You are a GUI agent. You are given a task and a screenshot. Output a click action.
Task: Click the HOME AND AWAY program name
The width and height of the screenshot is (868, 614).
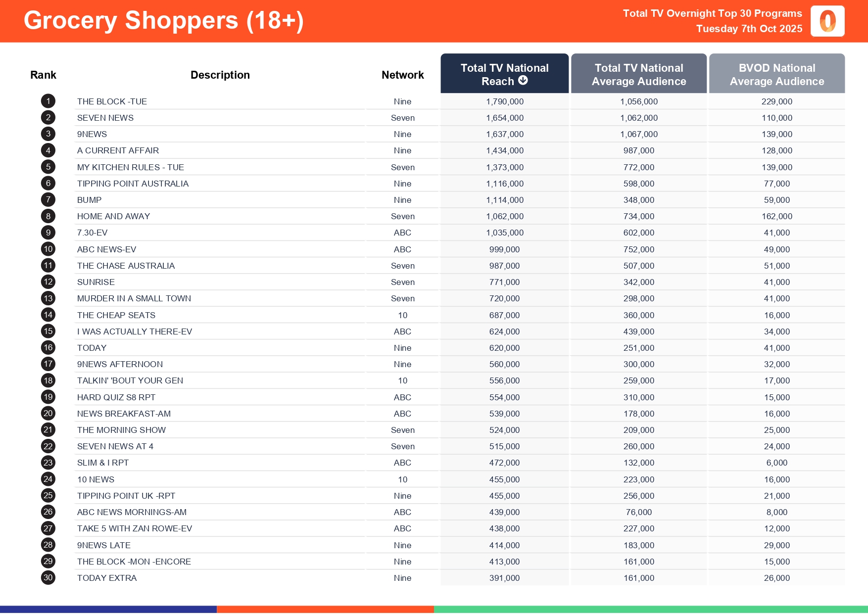(113, 216)
